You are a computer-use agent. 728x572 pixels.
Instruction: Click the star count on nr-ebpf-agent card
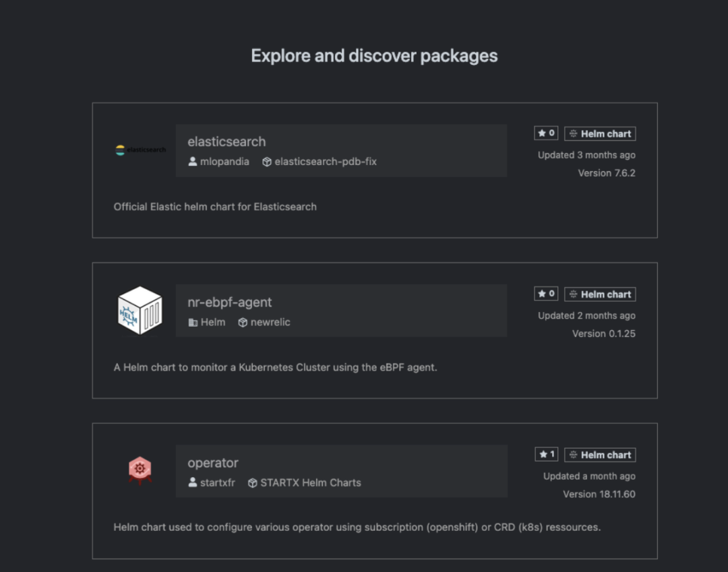(x=546, y=294)
